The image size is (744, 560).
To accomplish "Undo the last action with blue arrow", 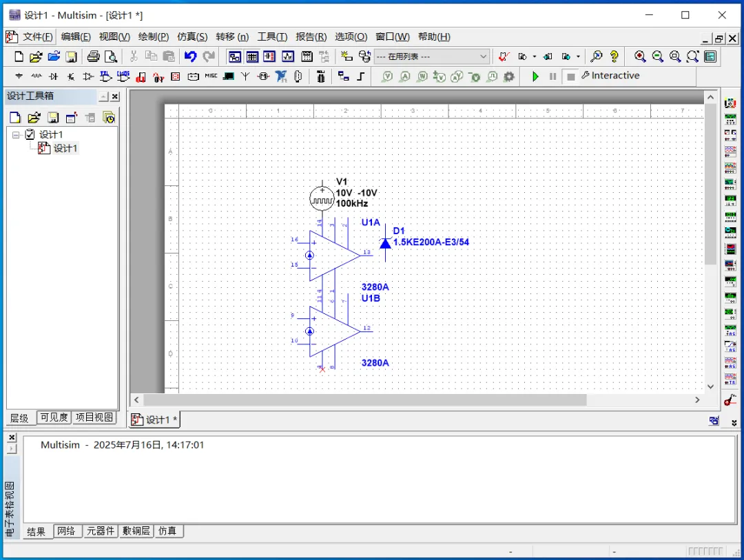I will (190, 56).
